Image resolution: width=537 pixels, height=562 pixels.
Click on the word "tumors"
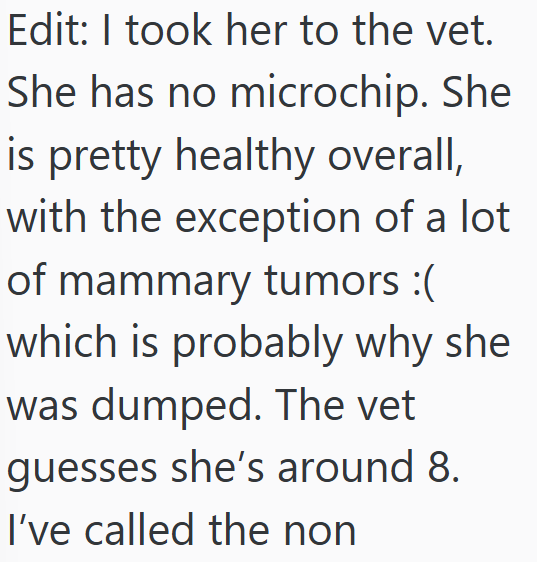pos(332,281)
